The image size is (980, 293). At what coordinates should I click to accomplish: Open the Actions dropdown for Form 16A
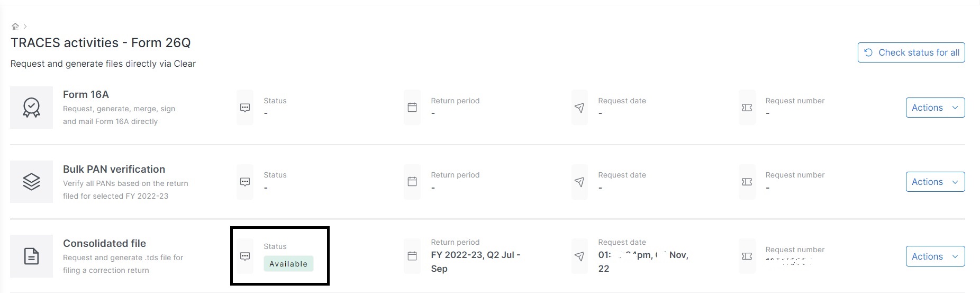935,108
